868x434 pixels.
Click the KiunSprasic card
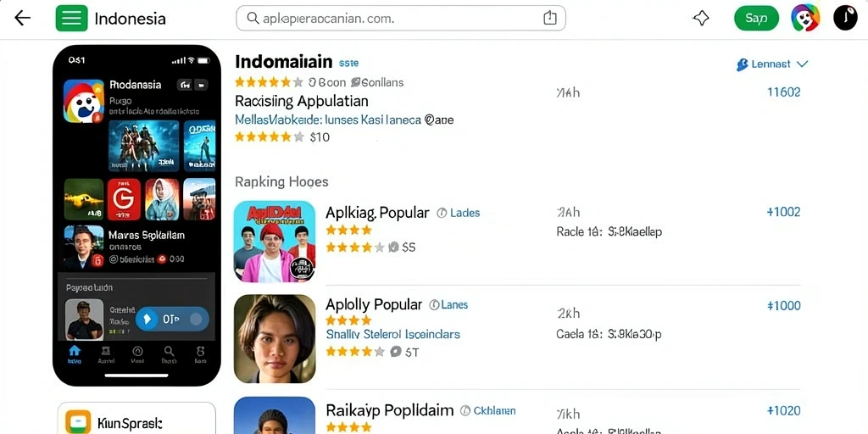tap(136, 419)
